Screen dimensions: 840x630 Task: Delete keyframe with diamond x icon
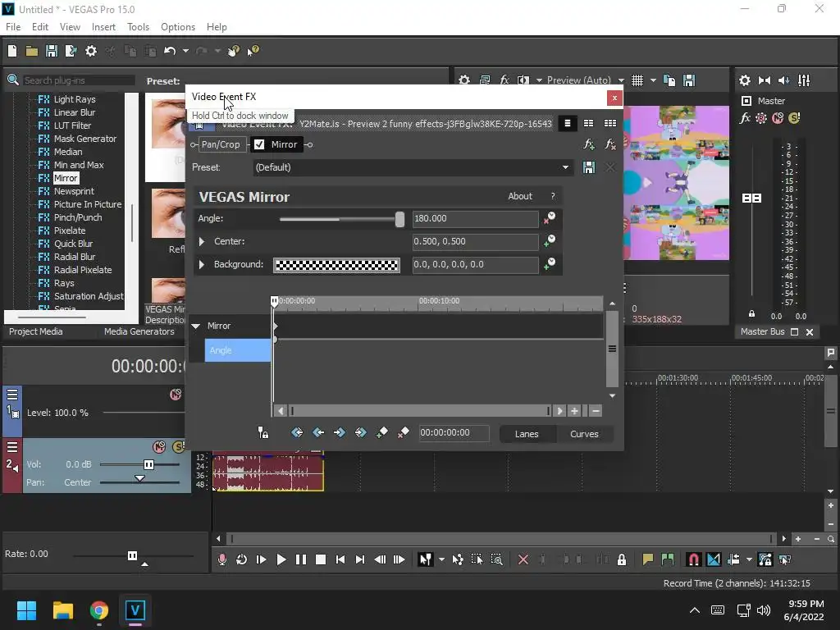click(x=404, y=432)
